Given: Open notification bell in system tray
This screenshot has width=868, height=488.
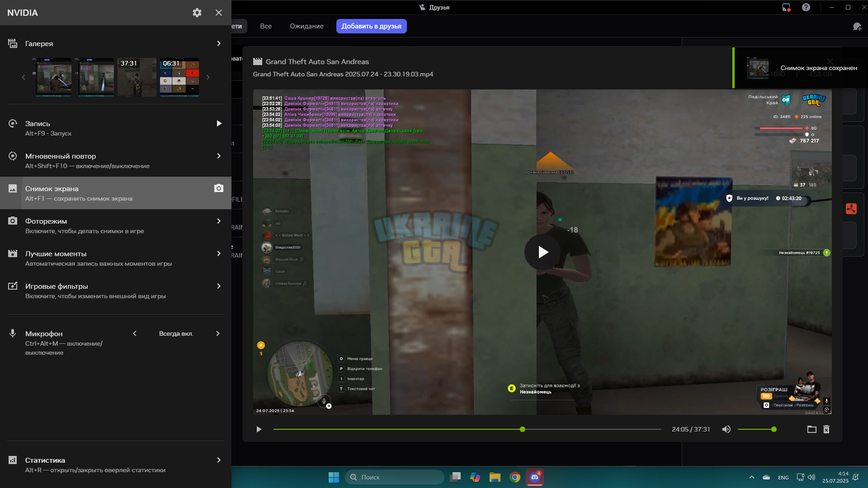Looking at the screenshot, I should coord(855,477).
